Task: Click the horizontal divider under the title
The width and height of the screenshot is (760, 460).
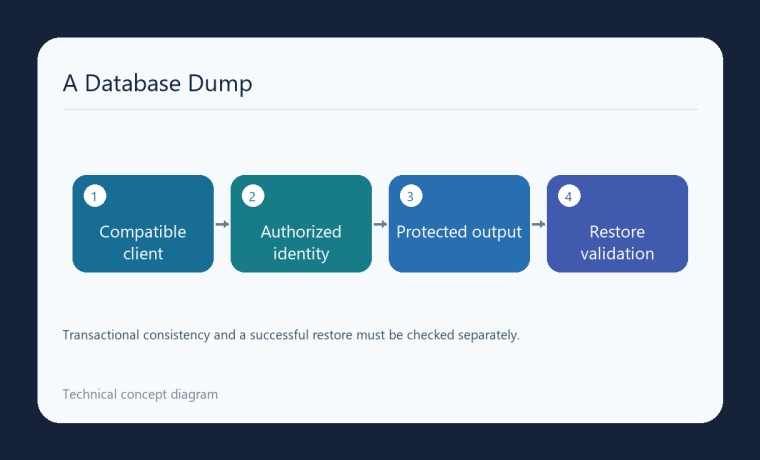Action: point(380,110)
